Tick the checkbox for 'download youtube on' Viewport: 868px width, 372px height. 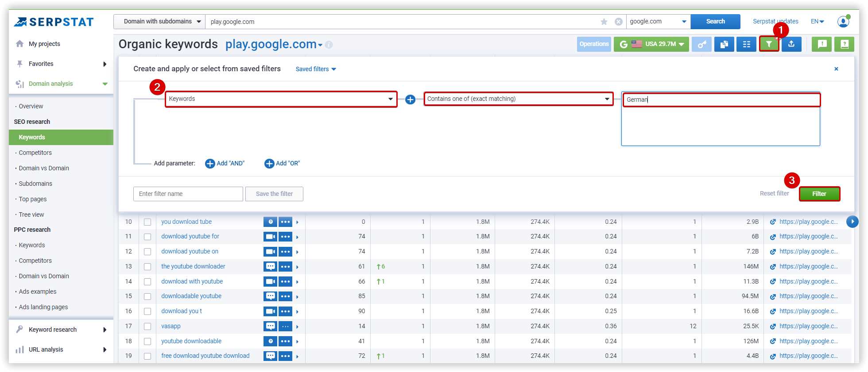pos(147,252)
